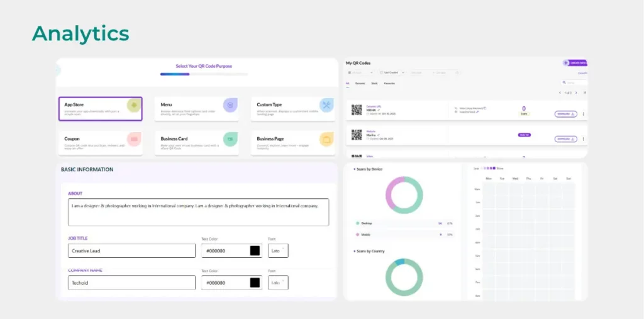
Task: Click the QR purpose progress bar
Action: tap(204, 74)
